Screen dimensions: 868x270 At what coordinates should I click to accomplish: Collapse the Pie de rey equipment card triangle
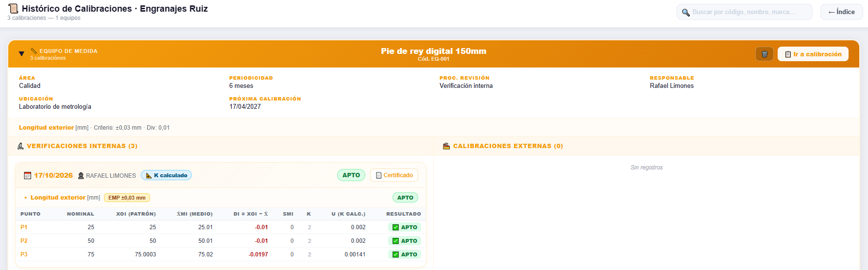coord(21,54)
